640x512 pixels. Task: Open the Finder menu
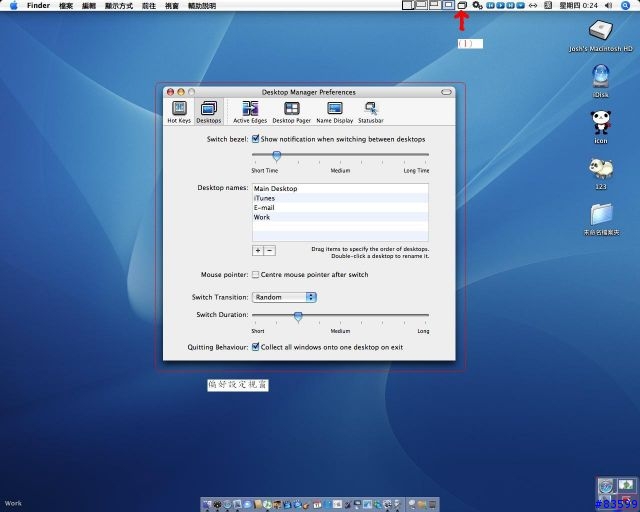coord(38,5)
